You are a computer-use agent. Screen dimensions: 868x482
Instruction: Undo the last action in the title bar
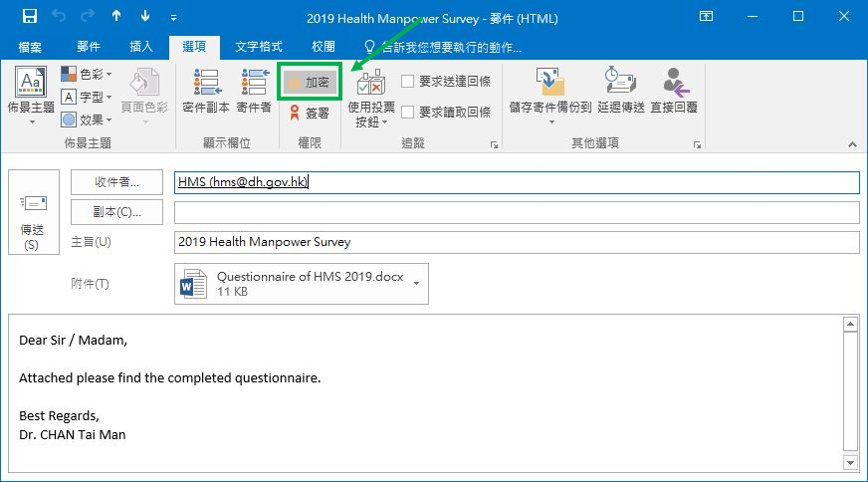point(59,16)
